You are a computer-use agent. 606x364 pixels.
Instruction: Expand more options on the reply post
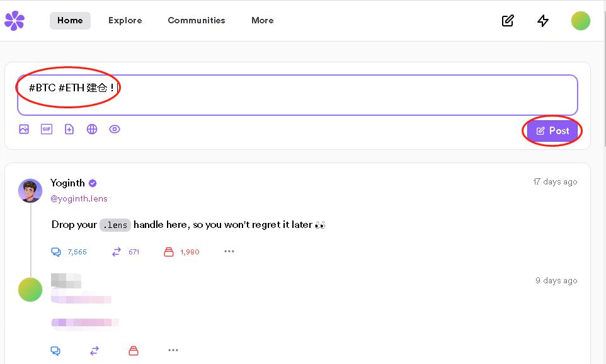173,351
